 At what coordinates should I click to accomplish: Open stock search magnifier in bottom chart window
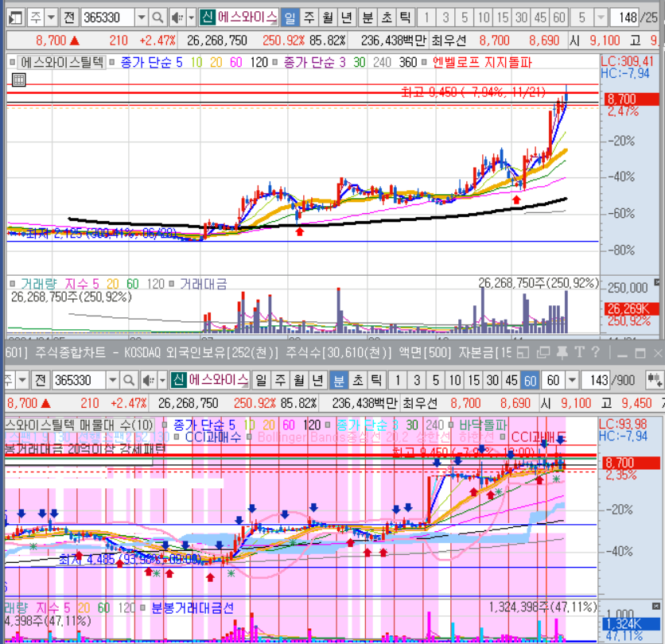[x=129, y=380]
